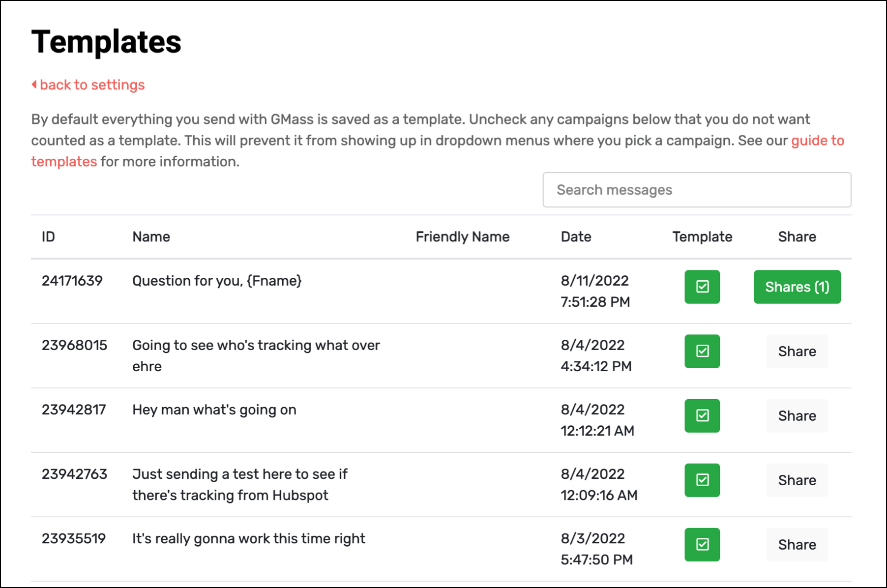
Task: Select ID 23968015
Action: [x=74, y=345]
